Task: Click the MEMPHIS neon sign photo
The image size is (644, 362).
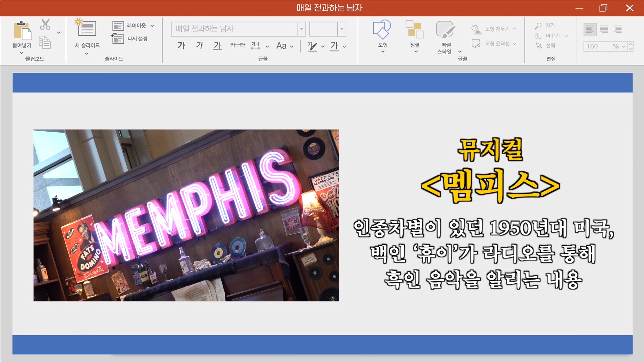Action: 186,215
